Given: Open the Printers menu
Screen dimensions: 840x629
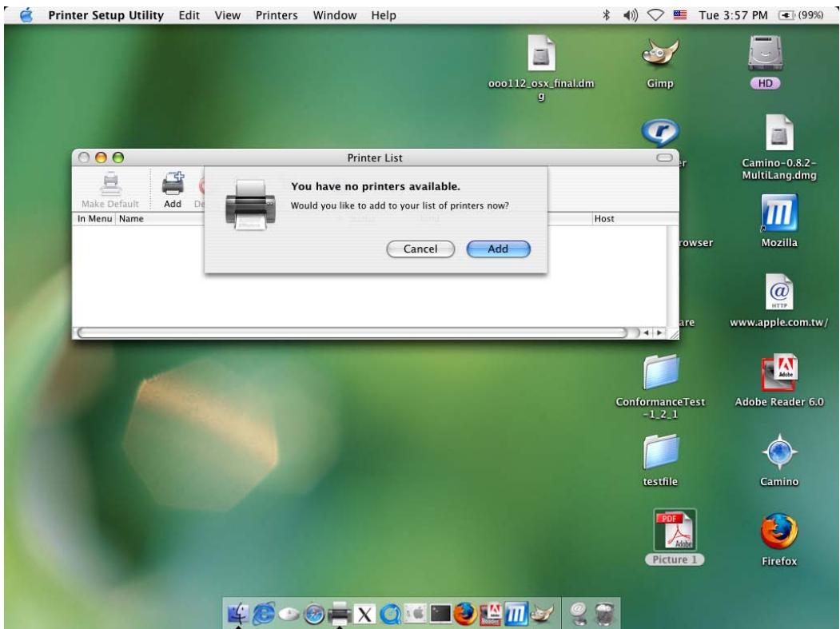Looking at the screenshot, I should pos(277,15).
